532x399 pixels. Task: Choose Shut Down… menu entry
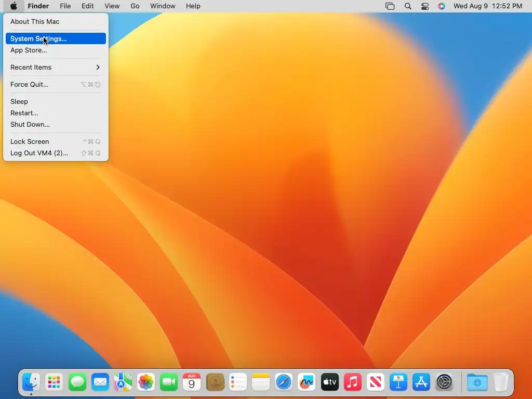tap(56, 125)
